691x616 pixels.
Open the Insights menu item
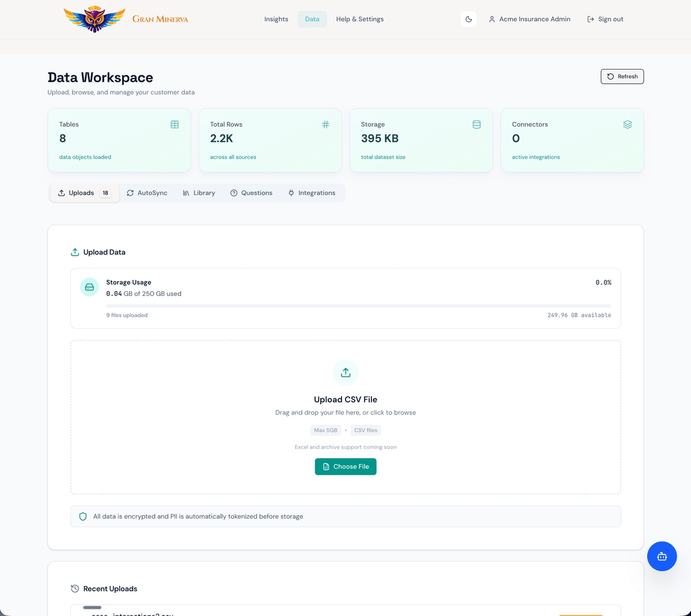[x=276, y=19]
